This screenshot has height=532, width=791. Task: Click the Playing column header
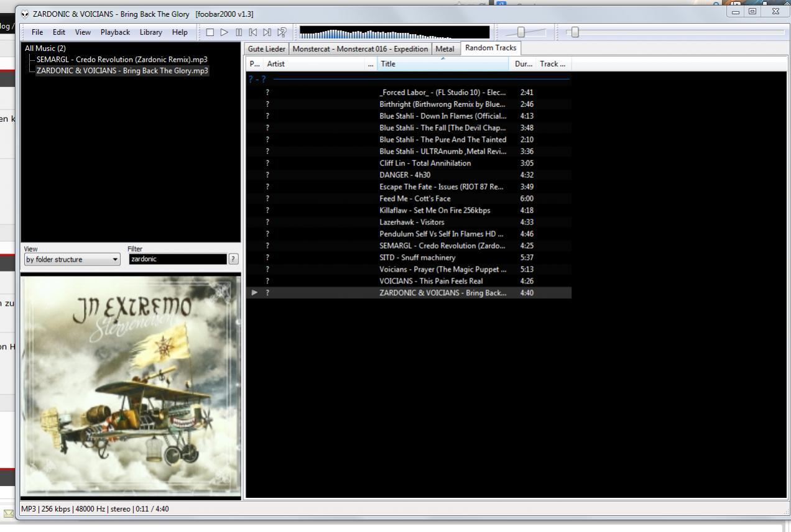(254, 63)
